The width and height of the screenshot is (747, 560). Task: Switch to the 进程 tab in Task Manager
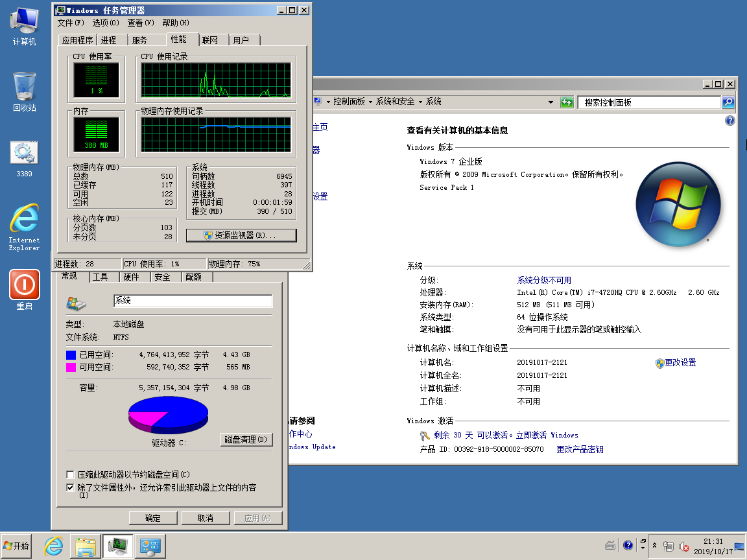coord(109,40)
